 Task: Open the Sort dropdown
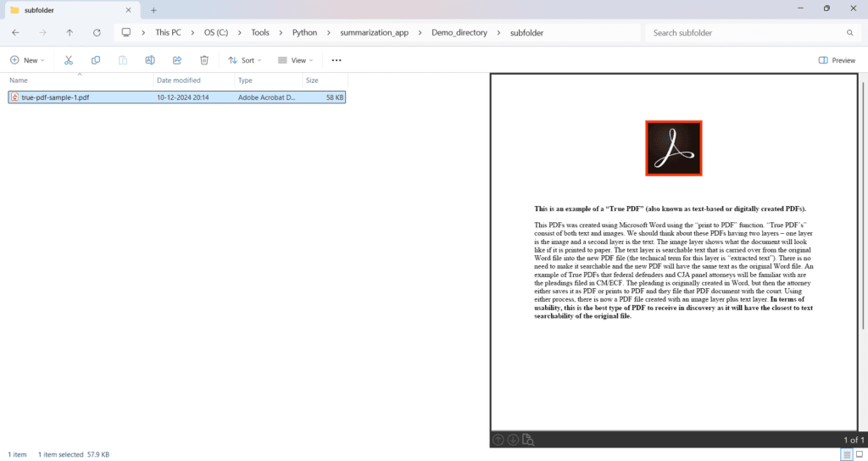pyautogui.click(x=245, y=60)
